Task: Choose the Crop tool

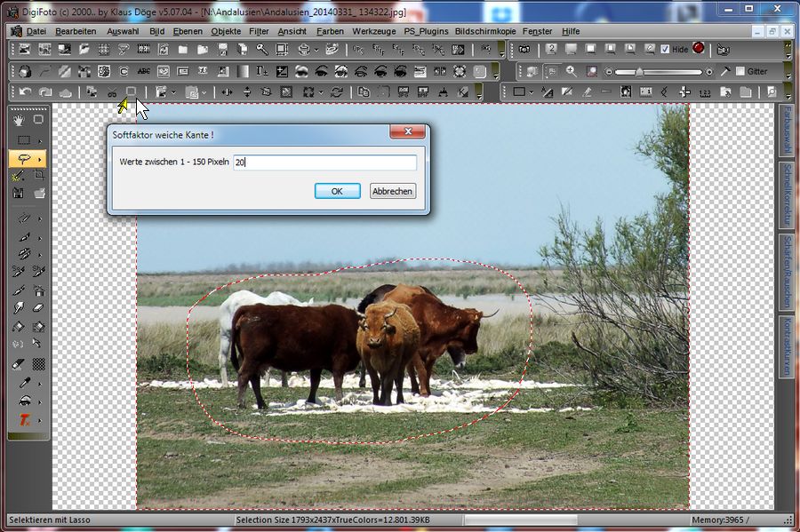Action: [x=39, y=176]
